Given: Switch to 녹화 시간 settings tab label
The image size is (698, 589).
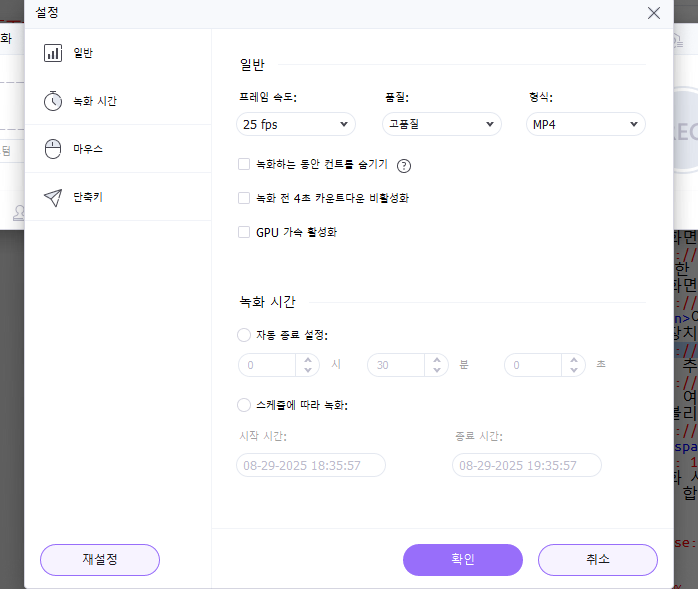Looking at the screenshot, I should (x=95, y=101).
